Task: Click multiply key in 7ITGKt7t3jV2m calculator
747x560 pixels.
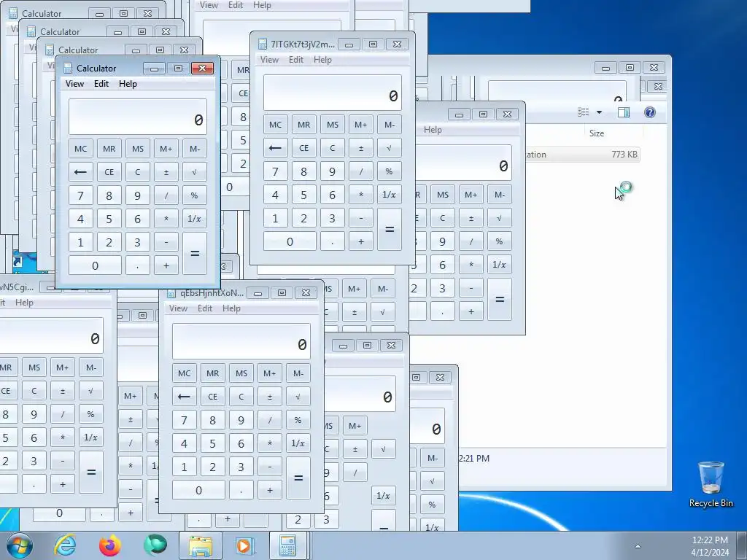Action: 360,194
